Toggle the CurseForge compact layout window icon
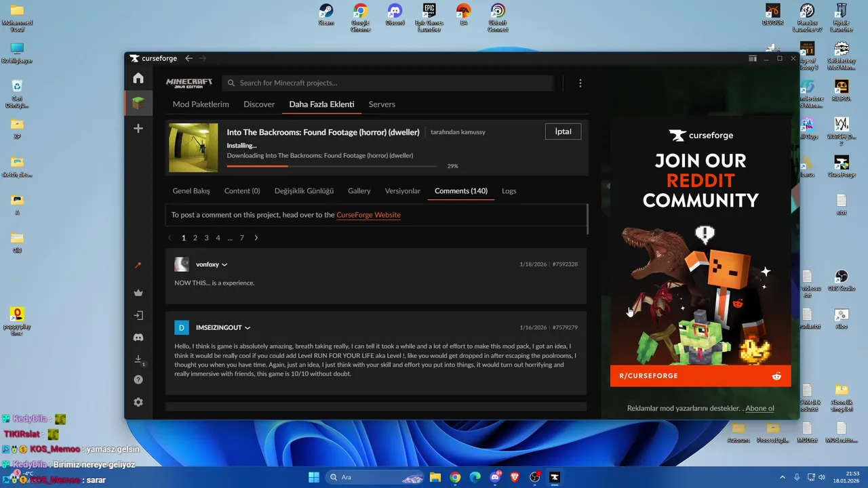Screen dimensions: 868x488 tap(753, 58)
